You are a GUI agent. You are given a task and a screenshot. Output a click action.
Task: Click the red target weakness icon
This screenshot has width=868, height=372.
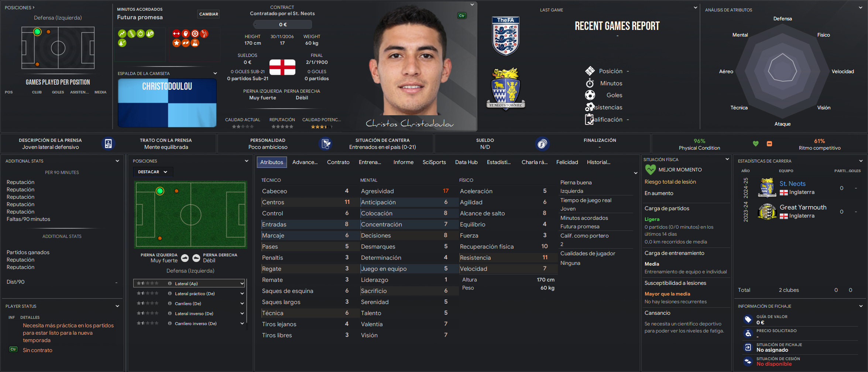click(x=195, y=34)
